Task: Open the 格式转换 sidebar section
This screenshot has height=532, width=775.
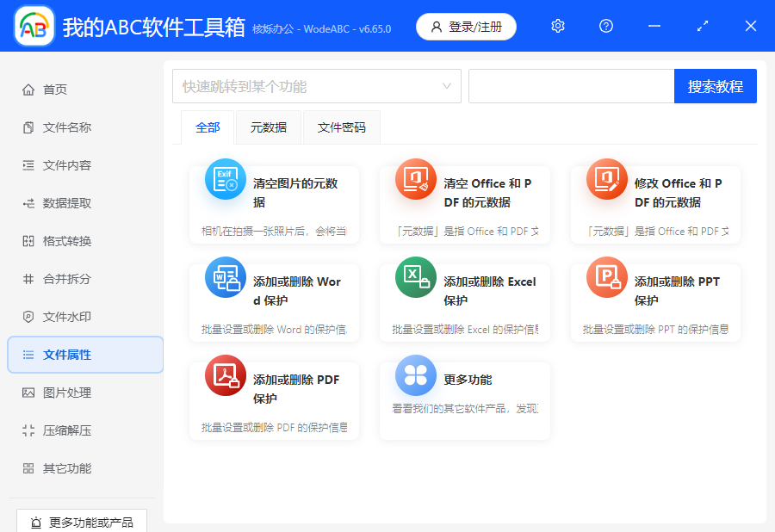Action: [85, 241]
